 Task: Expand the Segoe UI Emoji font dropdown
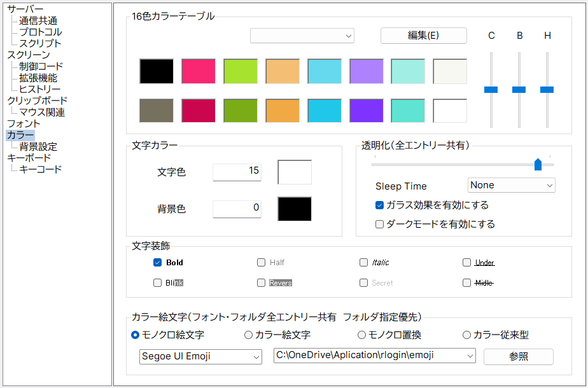(200, 356)
